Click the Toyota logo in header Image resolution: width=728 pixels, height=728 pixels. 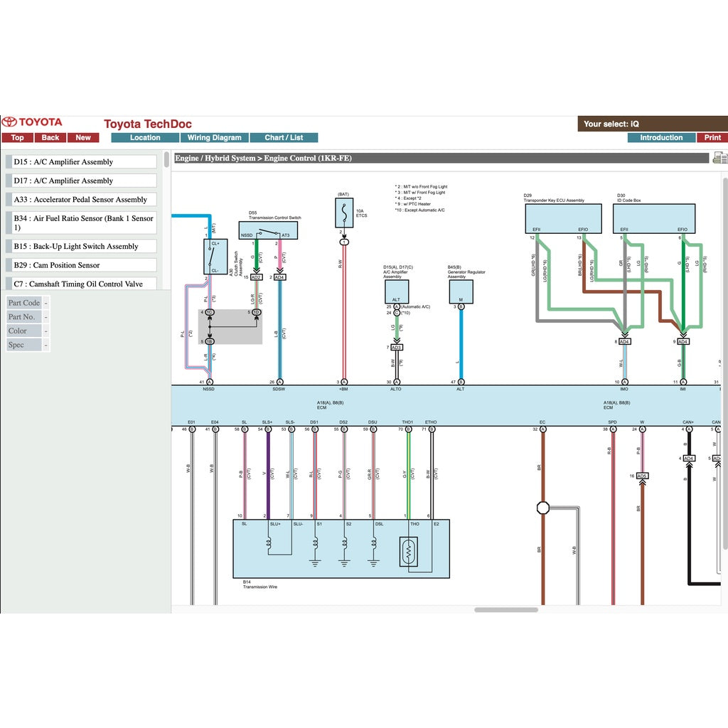click(x=33, y=122)
